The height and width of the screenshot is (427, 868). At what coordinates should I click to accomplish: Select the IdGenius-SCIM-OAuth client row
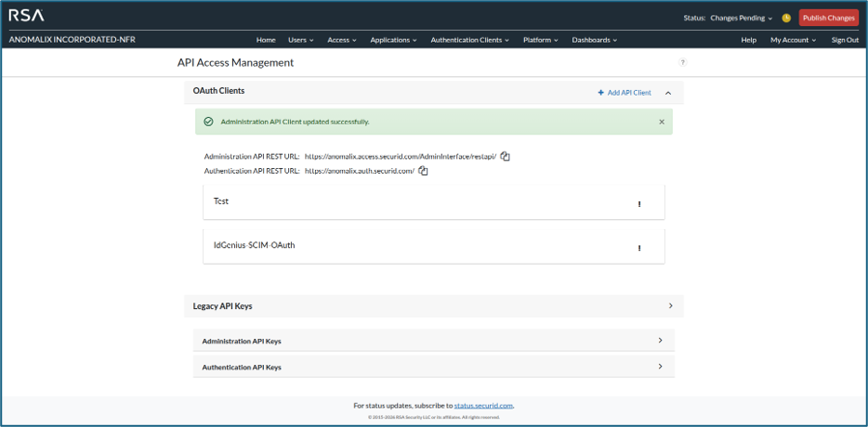click(434, 246)
